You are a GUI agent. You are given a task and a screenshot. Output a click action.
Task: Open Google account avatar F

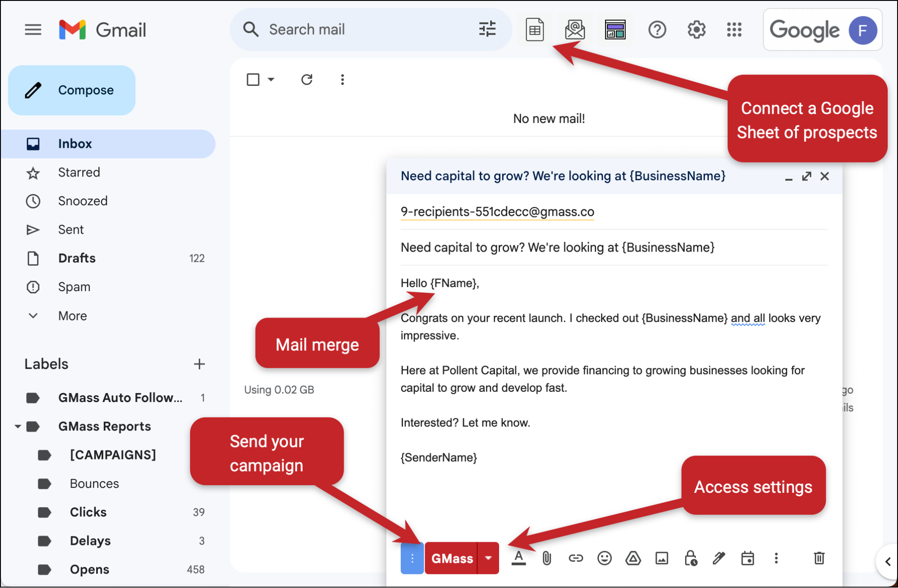[x=863, y=30]
